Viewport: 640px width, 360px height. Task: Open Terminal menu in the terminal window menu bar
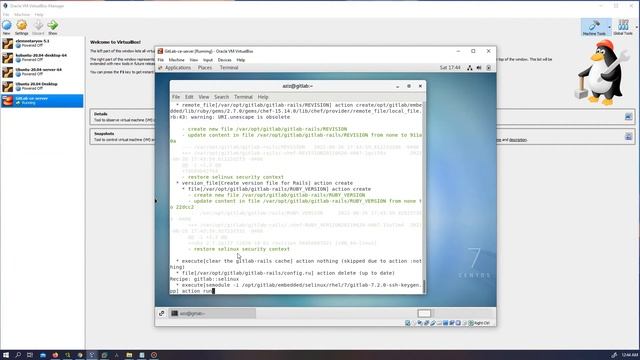[243, 97]
